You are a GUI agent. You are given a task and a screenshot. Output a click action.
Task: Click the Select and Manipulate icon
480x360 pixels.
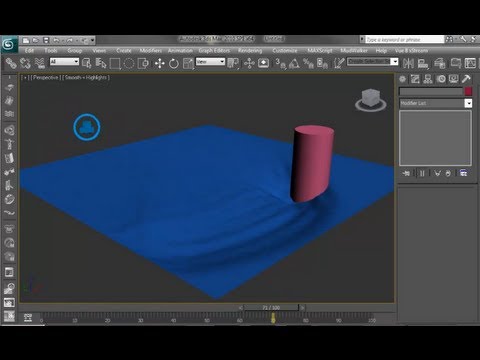pos(249,63)
